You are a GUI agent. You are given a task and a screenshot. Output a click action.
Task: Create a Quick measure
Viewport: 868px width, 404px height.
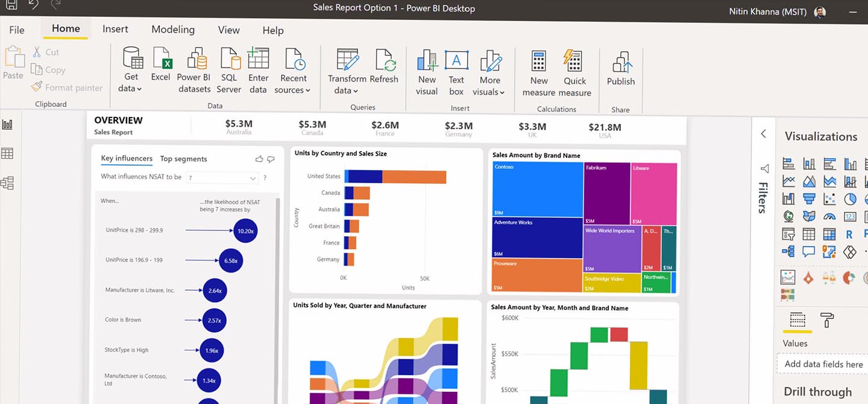574,74
